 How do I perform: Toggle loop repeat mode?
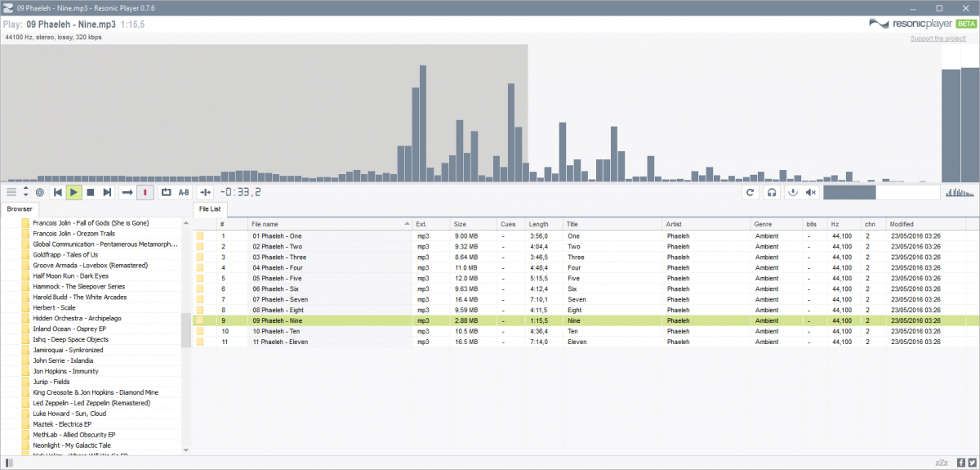point(166,192)
